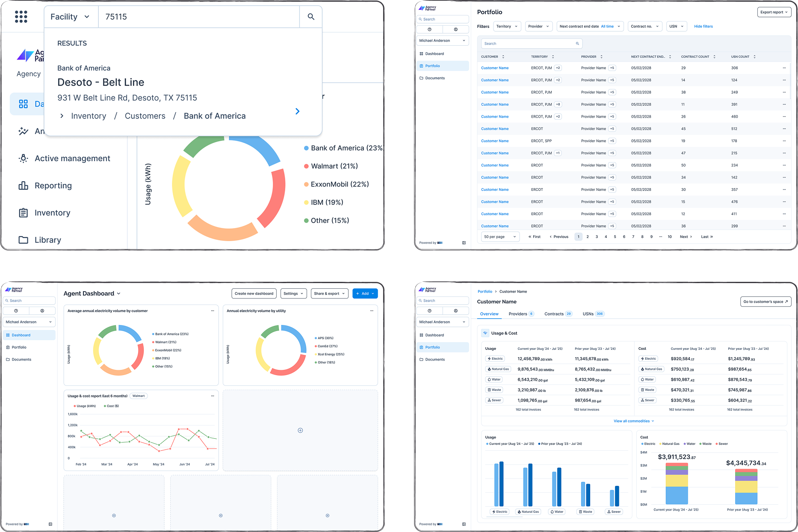Open the Provider filter dropdown
Viewport: 798px width, 532px height.
pyautogui.click(x=539, y=27)
